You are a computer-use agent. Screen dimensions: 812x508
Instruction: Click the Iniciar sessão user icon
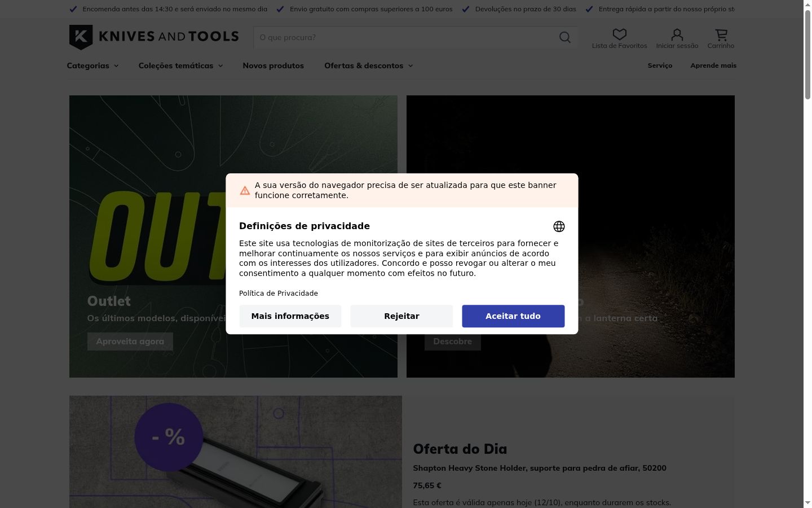[x=677, y=34]
